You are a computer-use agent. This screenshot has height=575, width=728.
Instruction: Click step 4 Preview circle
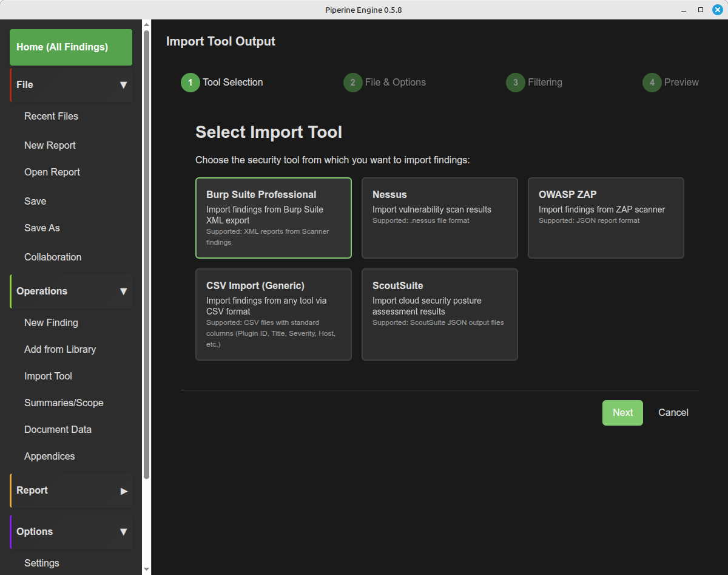point(652,83)
